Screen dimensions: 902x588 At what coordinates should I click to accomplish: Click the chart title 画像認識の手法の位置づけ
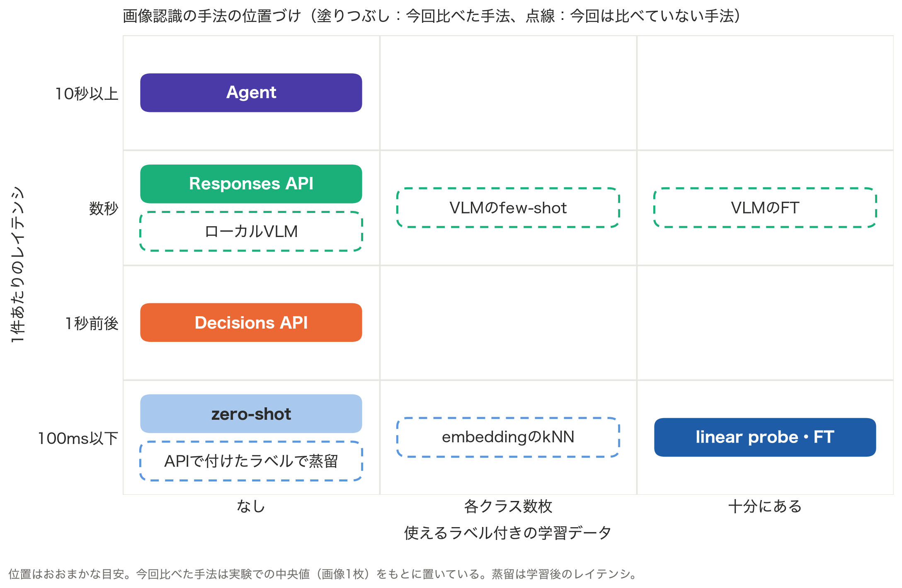coord(432,16)
